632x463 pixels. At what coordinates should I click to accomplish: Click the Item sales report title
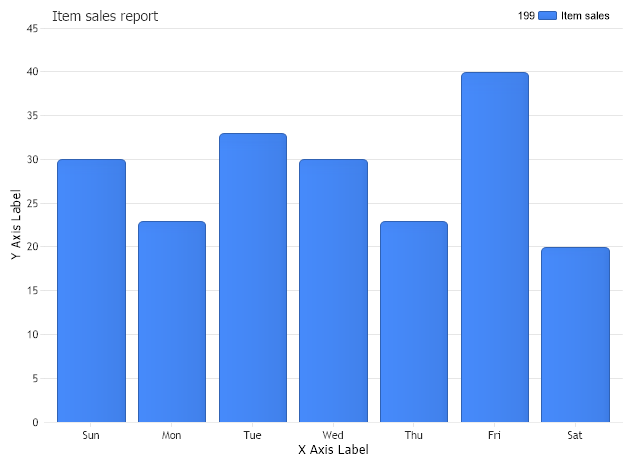pos(105,16)
